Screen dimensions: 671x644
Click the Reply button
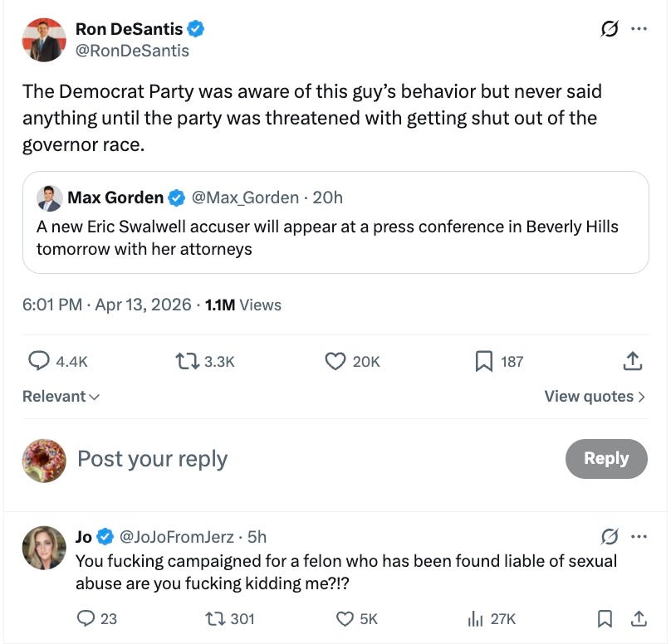coord(606,458)
